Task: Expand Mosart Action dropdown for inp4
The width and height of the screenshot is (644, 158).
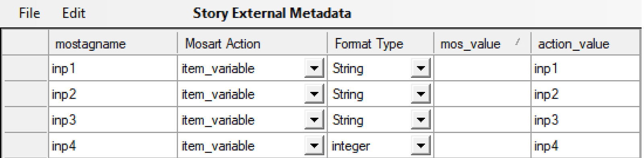Action: pyautogui.click(x=314, y=146)
